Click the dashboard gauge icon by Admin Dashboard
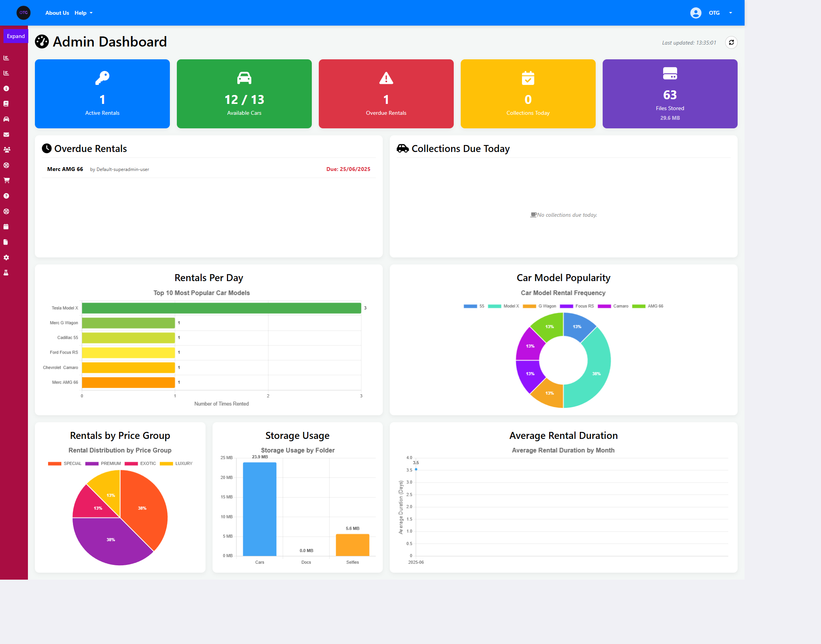The image size is (821, 644). point(42,41)
